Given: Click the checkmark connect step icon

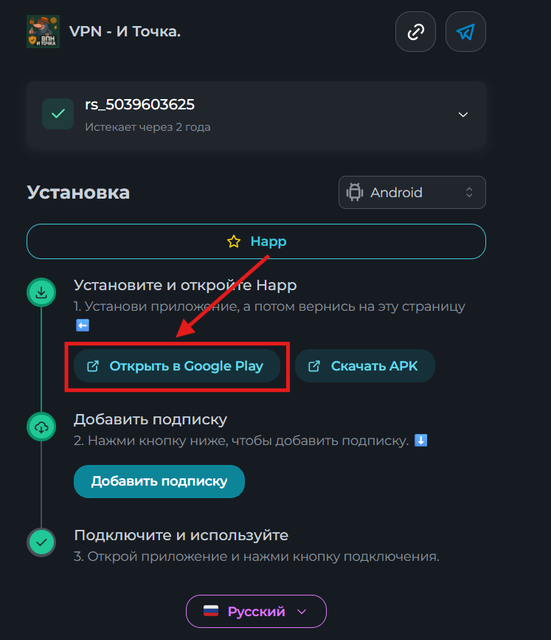Looking at the screenshot, I should click(x=41, y=542).
